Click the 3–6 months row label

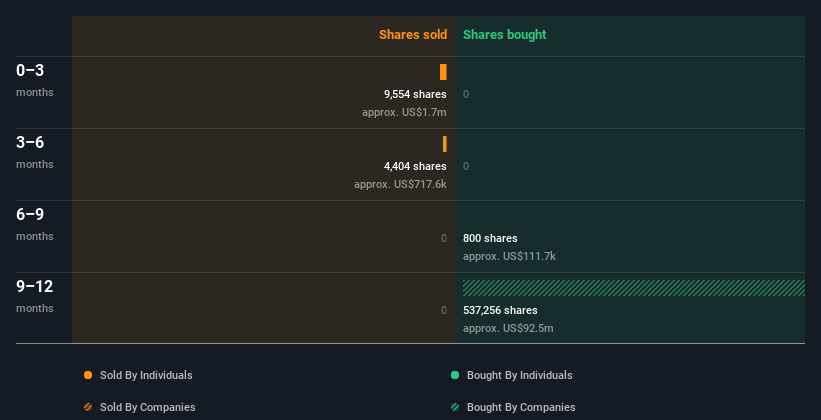tap(35, 152)
